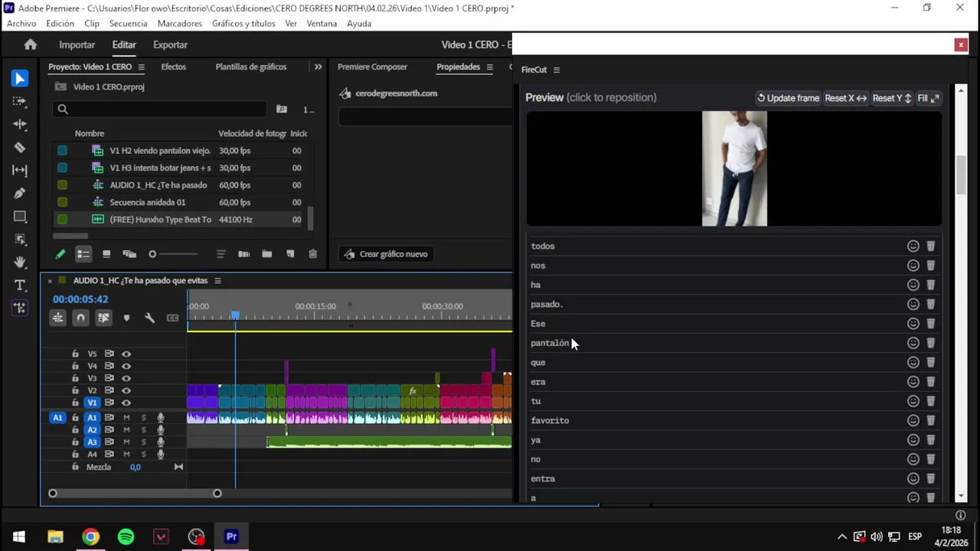980x551 pixels.
Task: Open timeline settings wrench
Action: 150,318
